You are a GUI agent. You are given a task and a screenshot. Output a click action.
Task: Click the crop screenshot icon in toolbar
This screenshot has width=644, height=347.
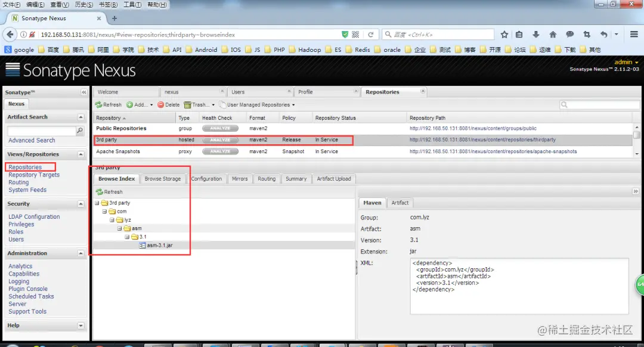[587, 35]
